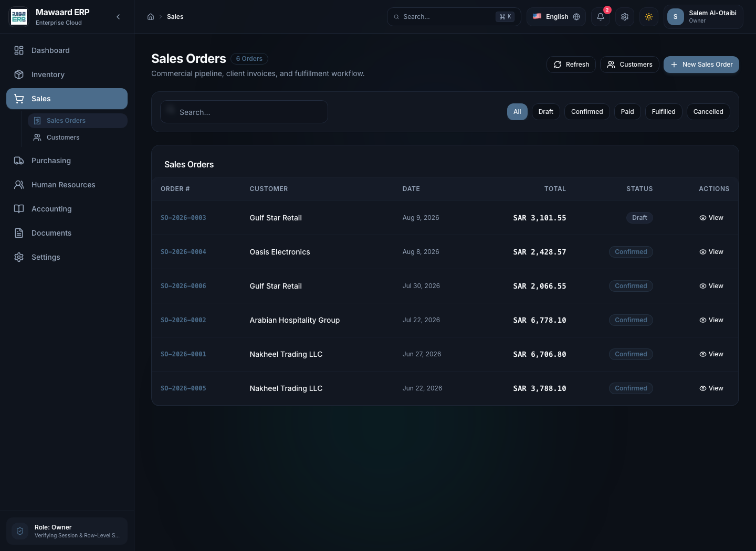This screenshot has width=756, height=551.
Task: Filter orders by Cancelled
Action: coord(708,112)
